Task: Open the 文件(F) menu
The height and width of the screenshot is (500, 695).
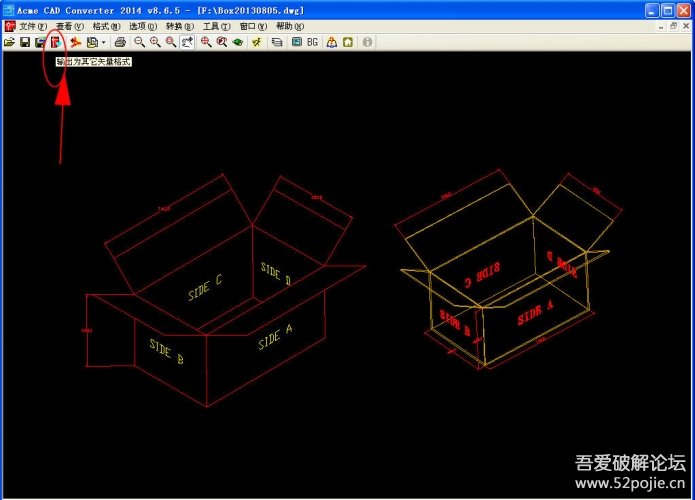Action: click(33, 27)
